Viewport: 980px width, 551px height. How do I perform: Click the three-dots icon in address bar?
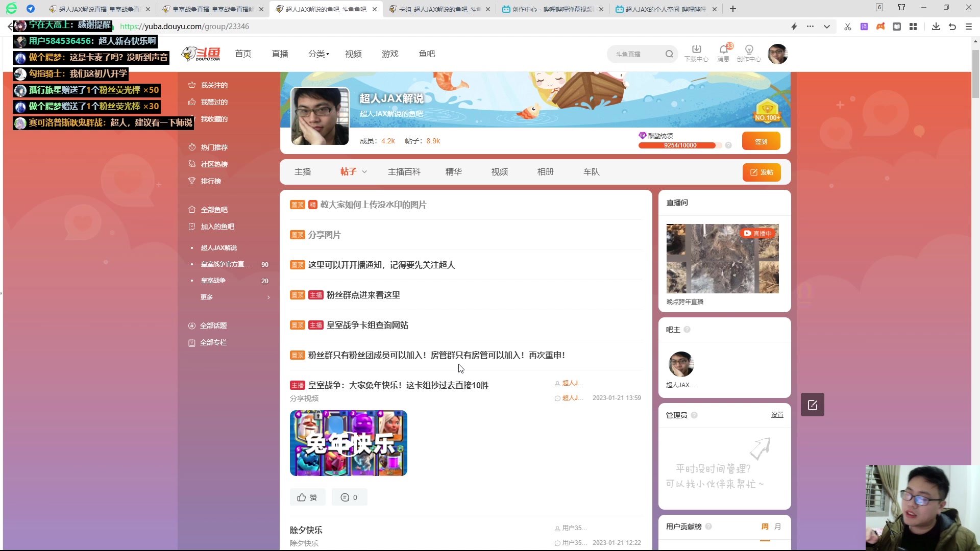[811, 27]
